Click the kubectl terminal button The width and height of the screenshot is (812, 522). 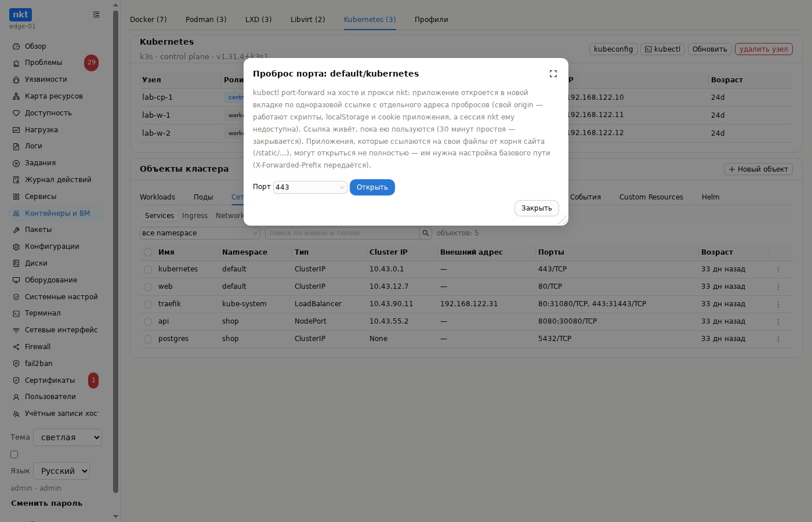[663, 49]
